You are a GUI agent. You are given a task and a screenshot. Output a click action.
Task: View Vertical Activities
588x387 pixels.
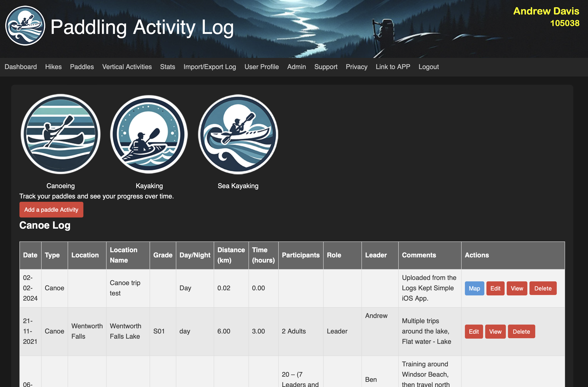coord(127,67)
